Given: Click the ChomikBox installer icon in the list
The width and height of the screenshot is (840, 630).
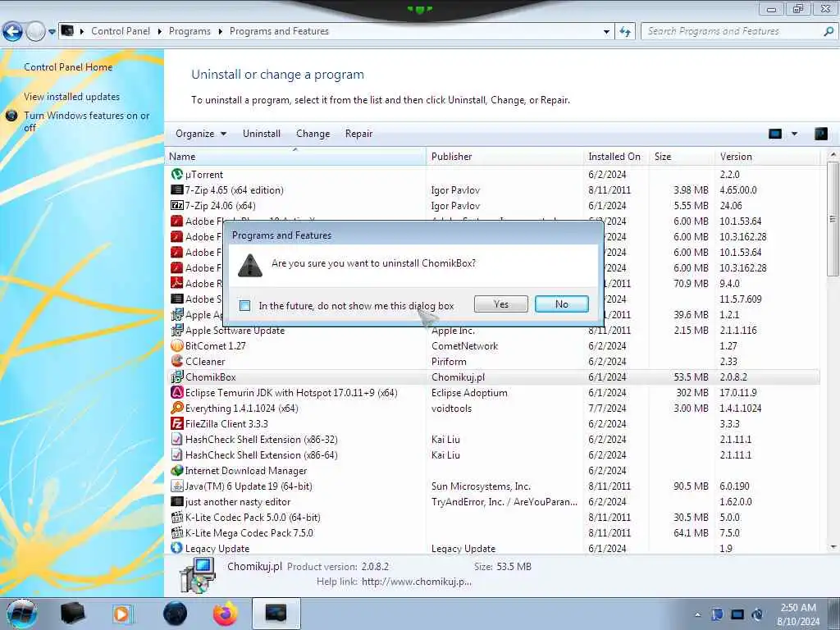Looking at the screenshot, I should point(177,377).
